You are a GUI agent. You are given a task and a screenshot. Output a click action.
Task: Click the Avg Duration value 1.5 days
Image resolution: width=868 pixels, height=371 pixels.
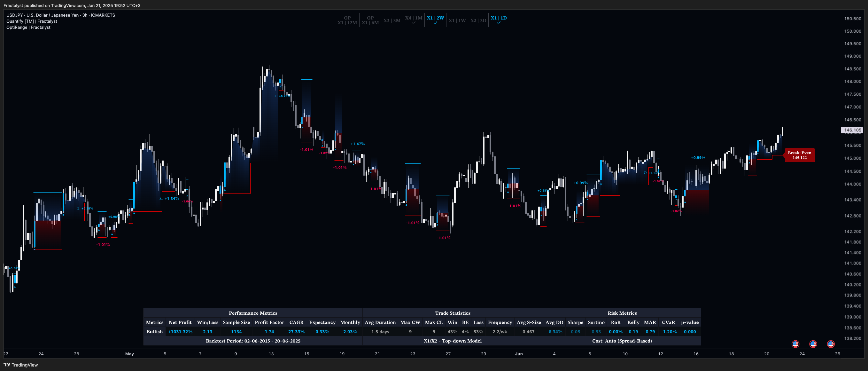[x=380, y=332]
